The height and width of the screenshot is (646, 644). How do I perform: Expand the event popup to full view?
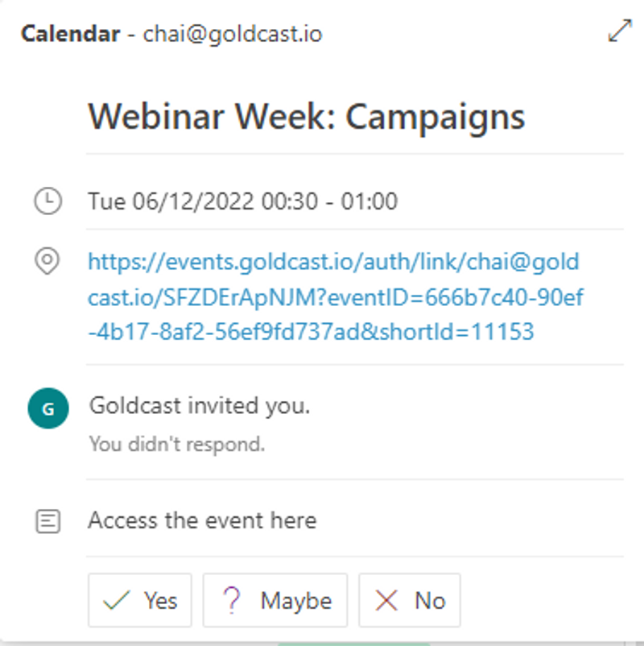tap(619, 31)
